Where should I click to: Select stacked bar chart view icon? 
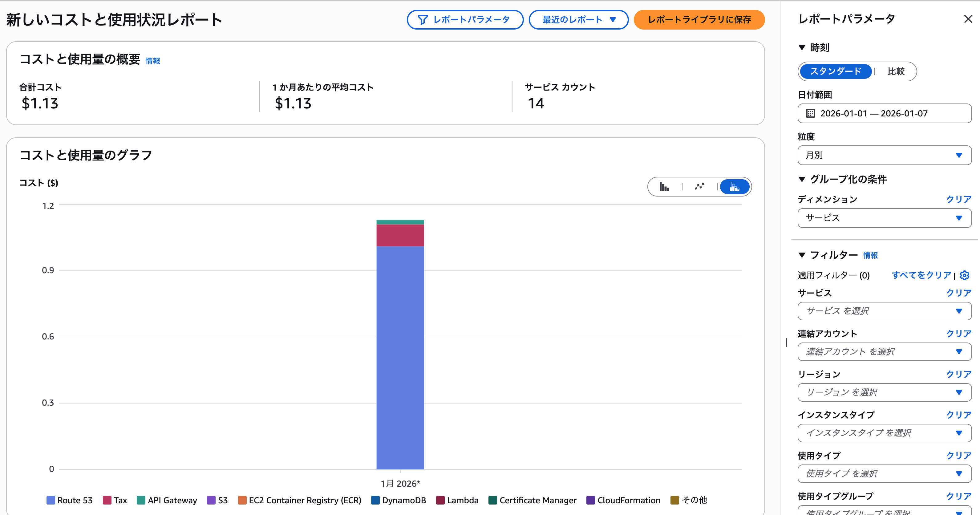(734, 187)
